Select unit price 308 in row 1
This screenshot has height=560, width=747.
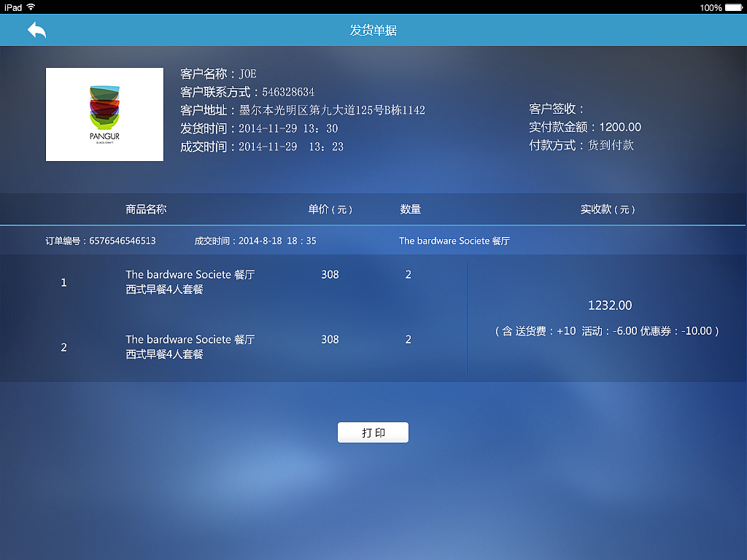pyautogui.click(x=330, y=275)
